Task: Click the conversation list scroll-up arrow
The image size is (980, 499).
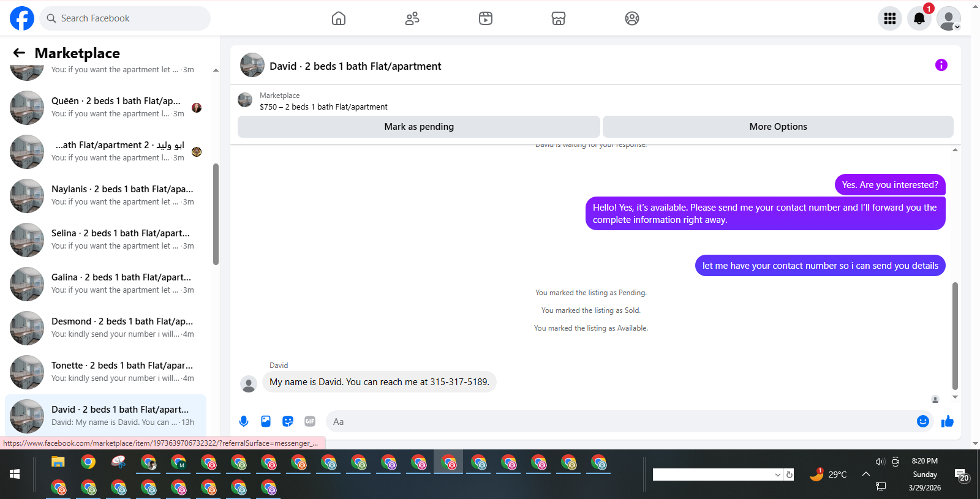Action: pyautogui.click(x=216, y=70)
